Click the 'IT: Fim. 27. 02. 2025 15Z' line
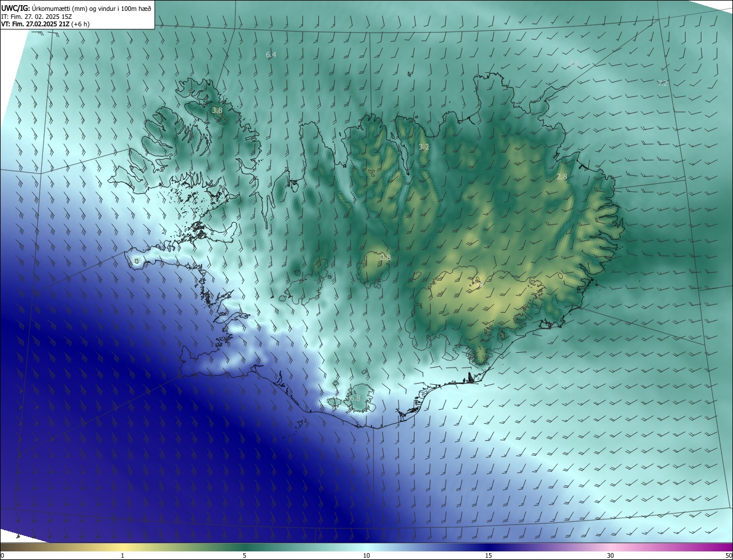 click(36, 17)
